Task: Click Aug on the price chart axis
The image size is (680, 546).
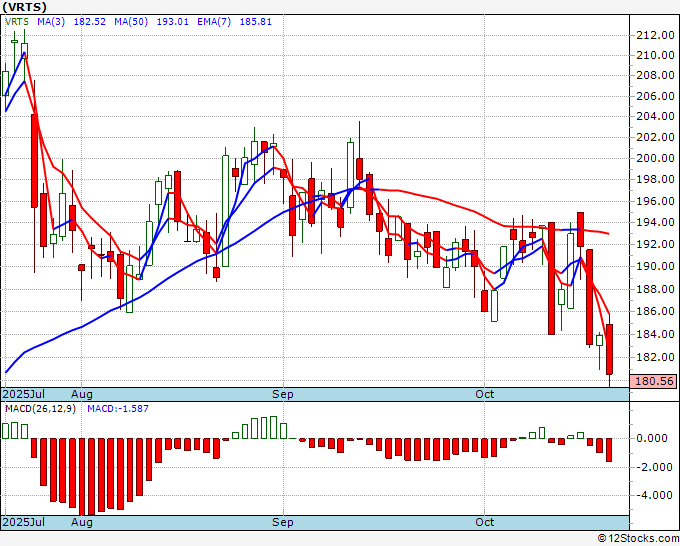Action: pos(82,394)
